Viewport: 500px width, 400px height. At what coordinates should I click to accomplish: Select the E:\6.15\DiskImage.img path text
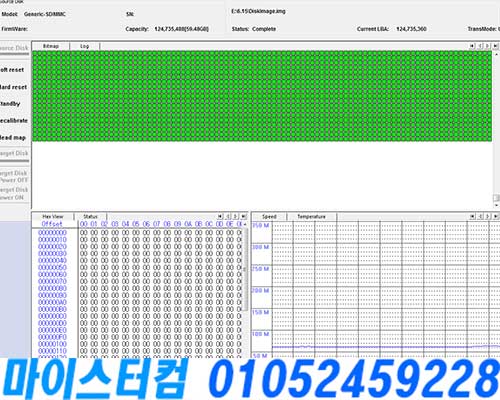[258, 11]
